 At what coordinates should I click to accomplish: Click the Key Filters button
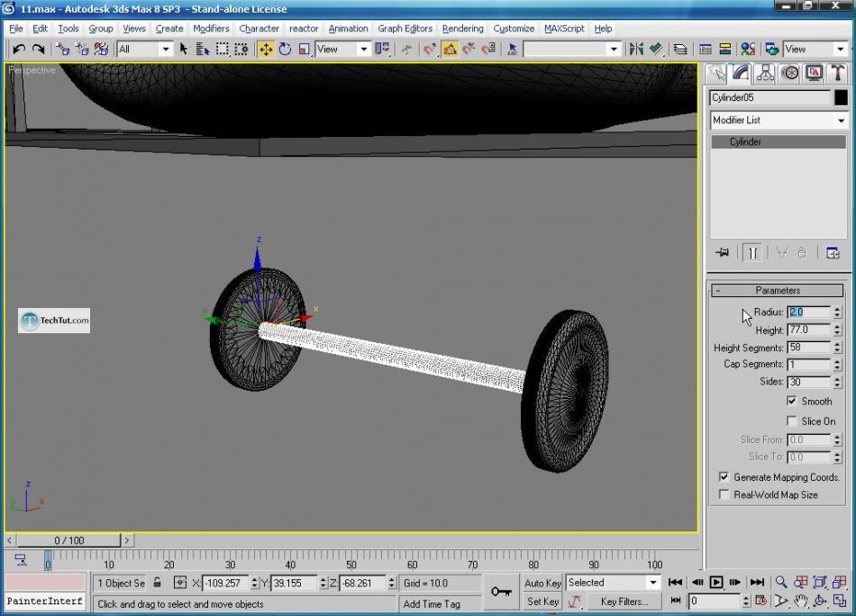tap(624, 602)
